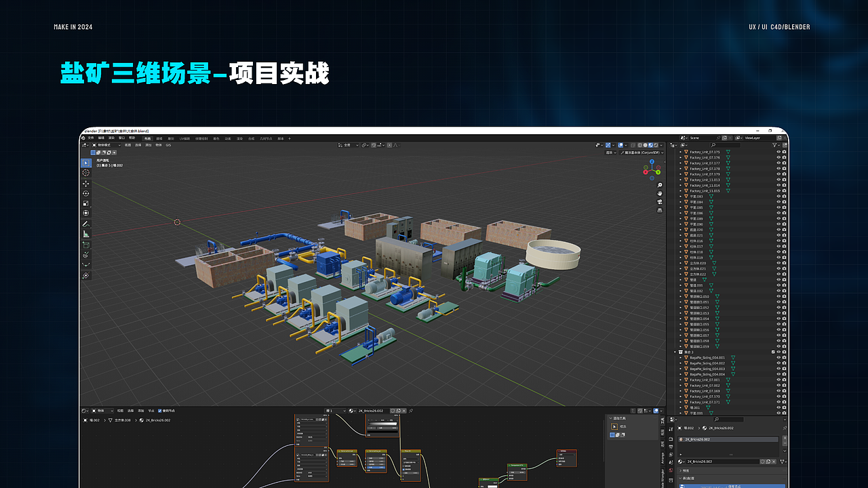Collapse the 集合 3 collection
Screen dimensions: 868x488
coord(675,352)
